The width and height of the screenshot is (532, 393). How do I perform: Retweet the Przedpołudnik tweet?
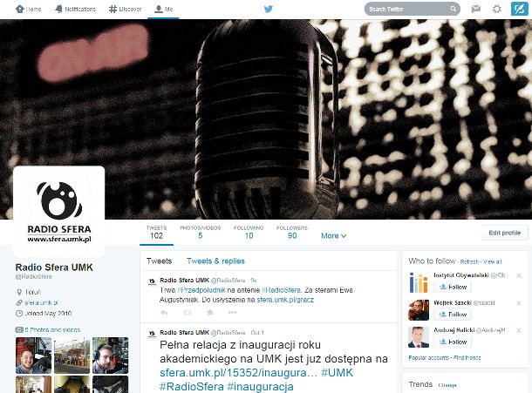(x=188, y=313)
